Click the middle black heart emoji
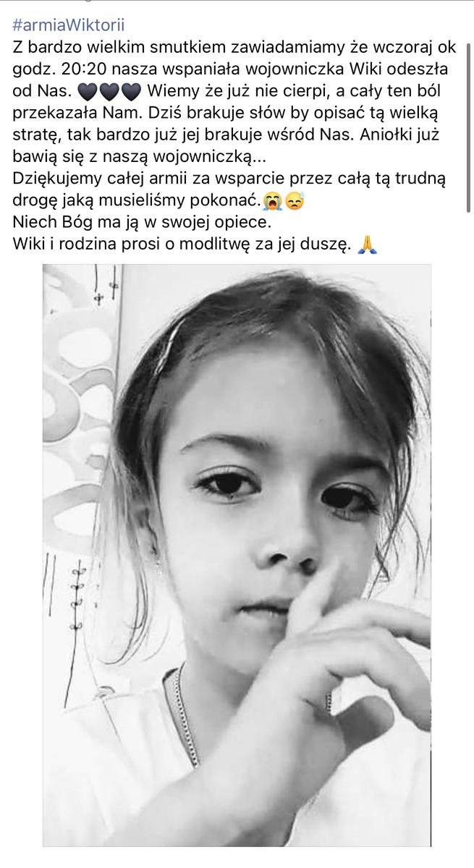Image resolution: width=474 pixels, height=868 pixels. pyautogui.click(x=109, y=92)
